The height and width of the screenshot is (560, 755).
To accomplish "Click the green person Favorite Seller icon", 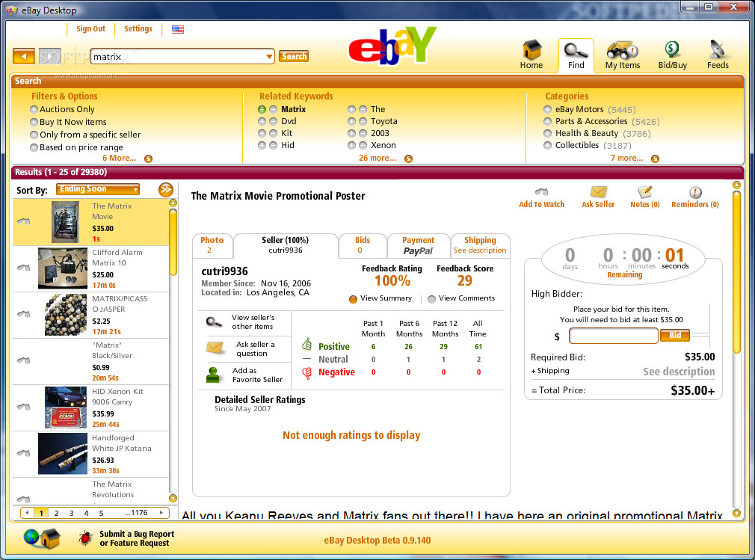I will tap(213, 375).
